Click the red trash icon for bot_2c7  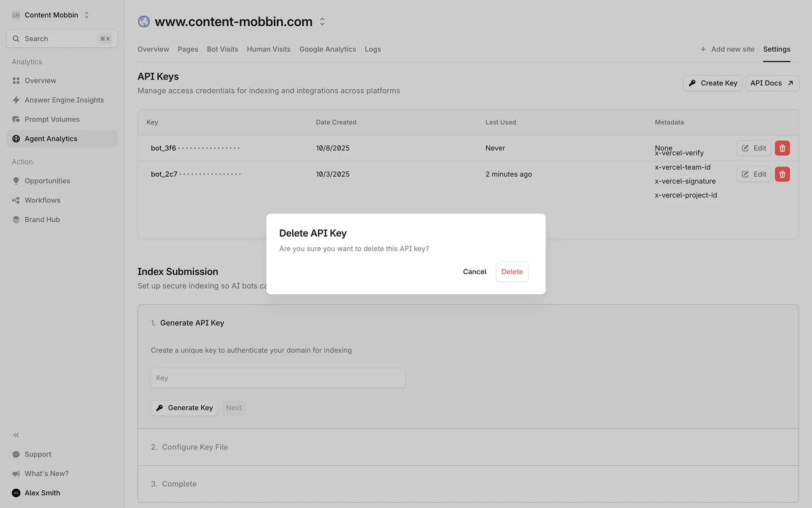782,174
